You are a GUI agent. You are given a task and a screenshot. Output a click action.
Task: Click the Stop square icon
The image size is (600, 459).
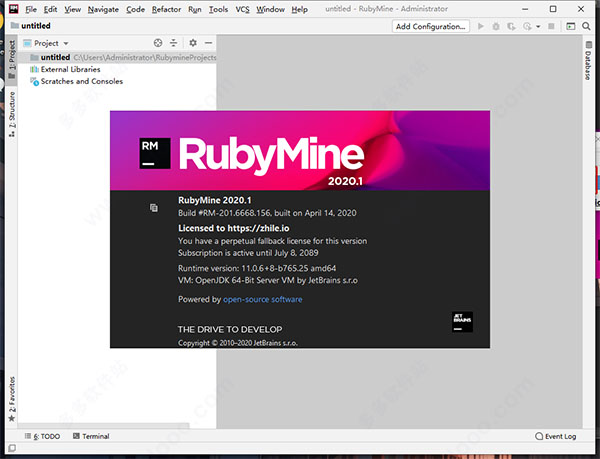(551, 26)
